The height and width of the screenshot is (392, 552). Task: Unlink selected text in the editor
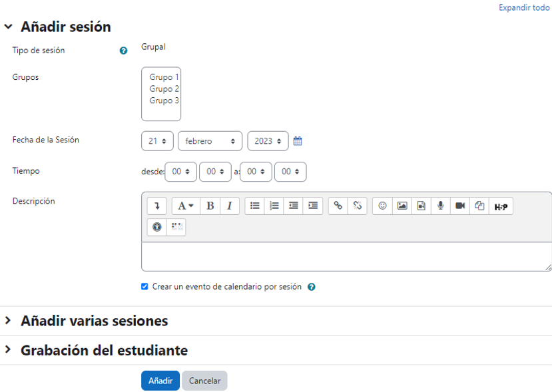click(358, 206)
